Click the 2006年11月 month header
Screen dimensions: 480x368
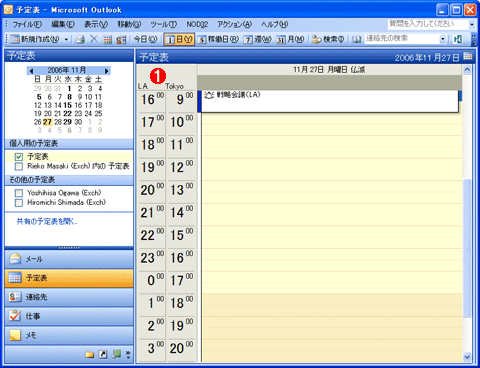pyautogui.click(x=67, y=70)
